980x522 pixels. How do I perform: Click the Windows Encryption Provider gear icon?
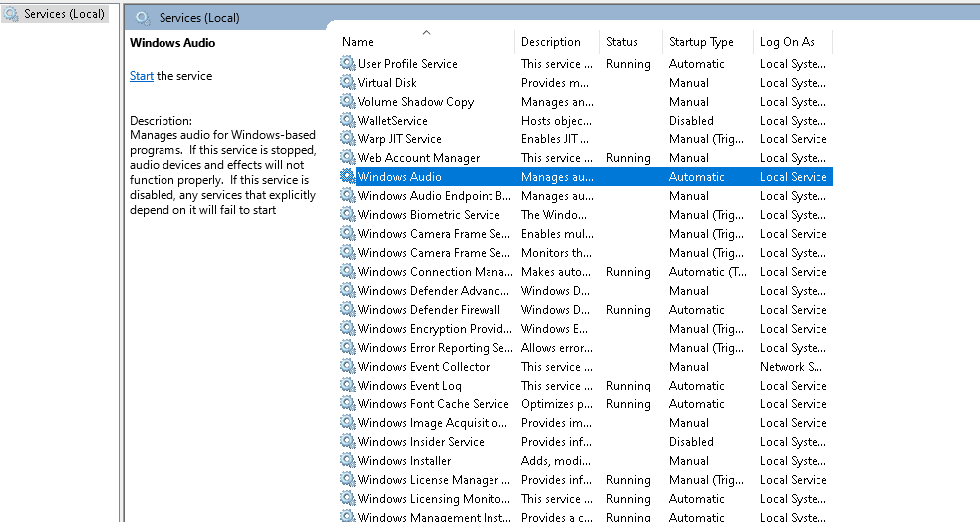point(348,328)
